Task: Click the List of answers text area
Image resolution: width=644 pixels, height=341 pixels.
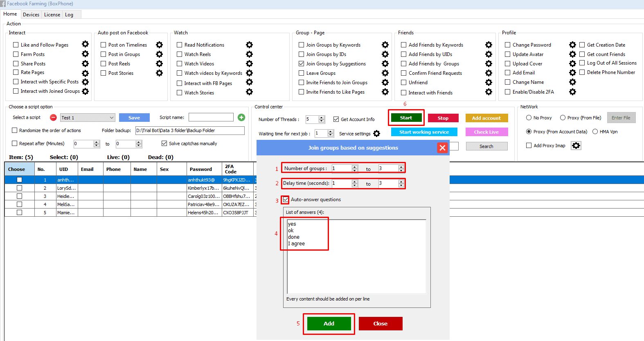Action: point(356,256)
